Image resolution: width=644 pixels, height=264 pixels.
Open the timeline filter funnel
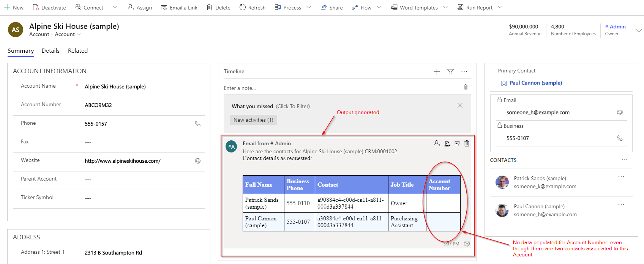click(x=450, y=72)
